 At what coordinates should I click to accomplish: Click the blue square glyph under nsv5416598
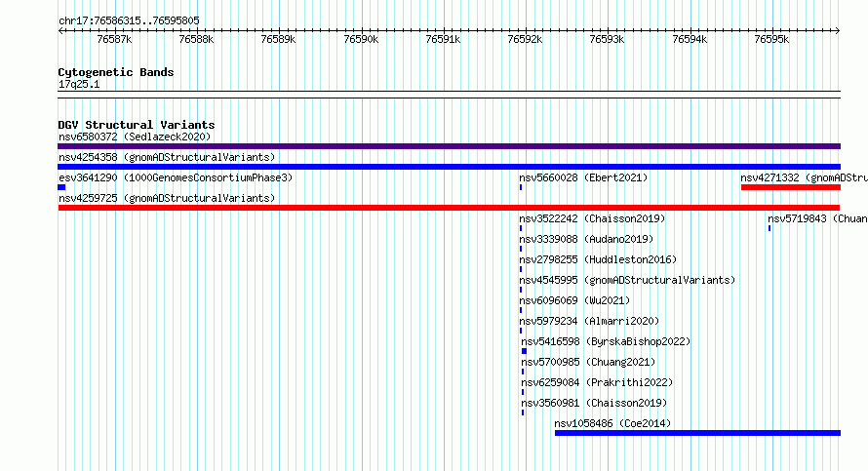click(525, 351)
